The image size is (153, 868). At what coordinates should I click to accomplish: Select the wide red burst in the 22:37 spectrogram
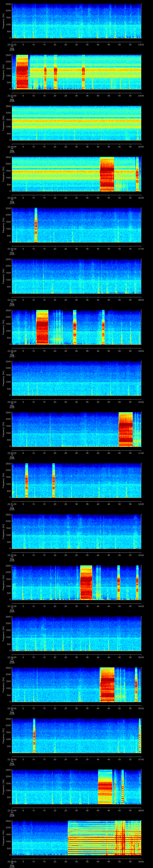pos(105,786)
